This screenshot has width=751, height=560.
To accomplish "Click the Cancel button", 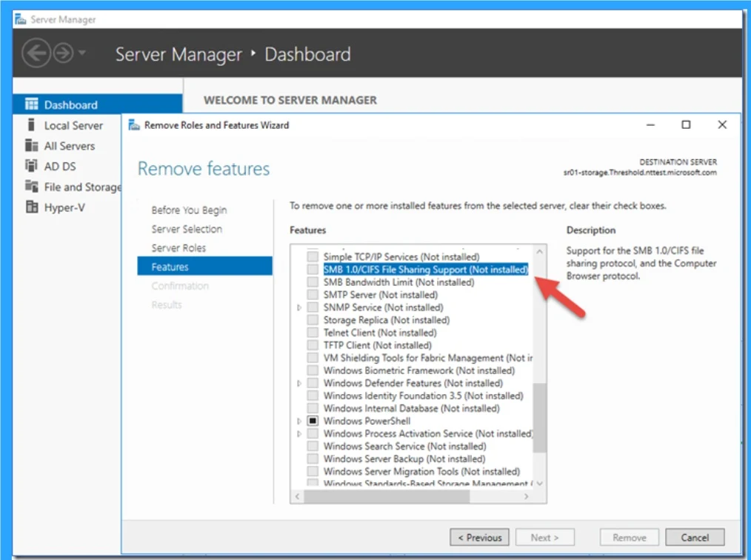I will point(694,538).
